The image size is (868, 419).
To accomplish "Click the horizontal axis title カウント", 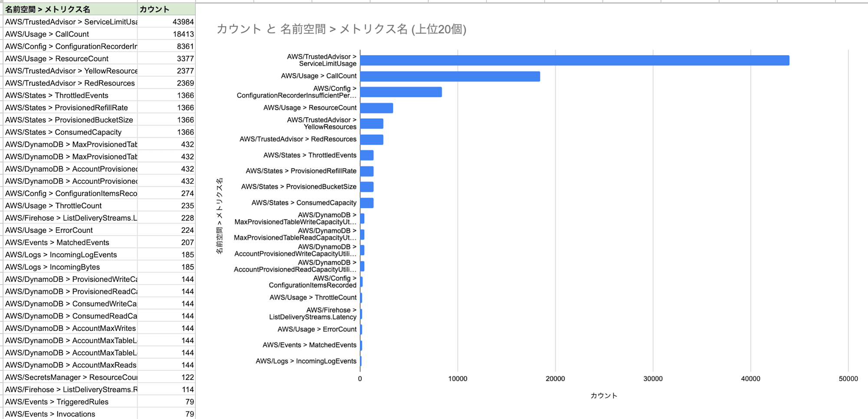I will tap(604, 396).
